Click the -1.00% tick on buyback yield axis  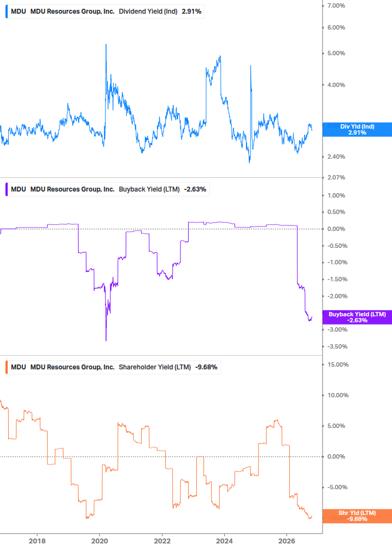(x=337, y=262)
